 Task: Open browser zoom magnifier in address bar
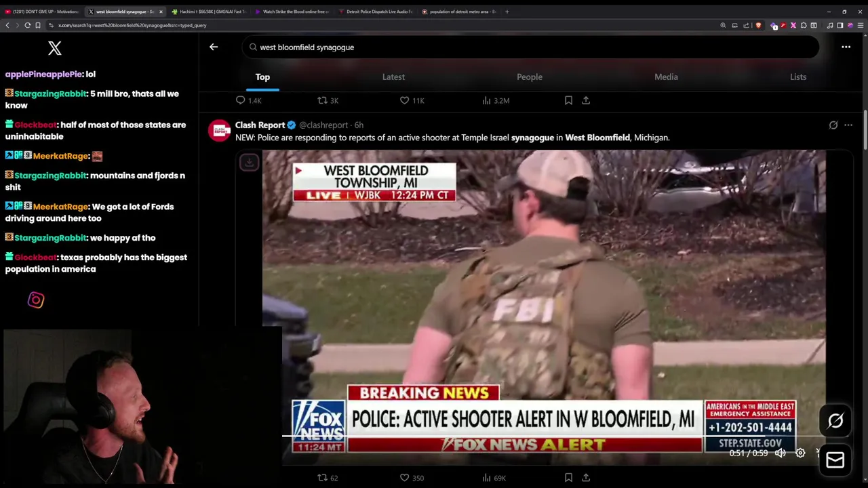[723, 25]
